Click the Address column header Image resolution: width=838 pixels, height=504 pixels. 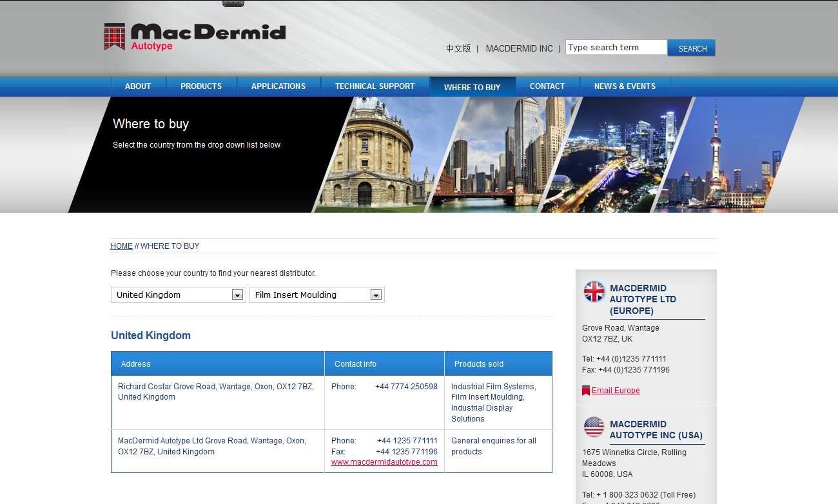point(218,363)
